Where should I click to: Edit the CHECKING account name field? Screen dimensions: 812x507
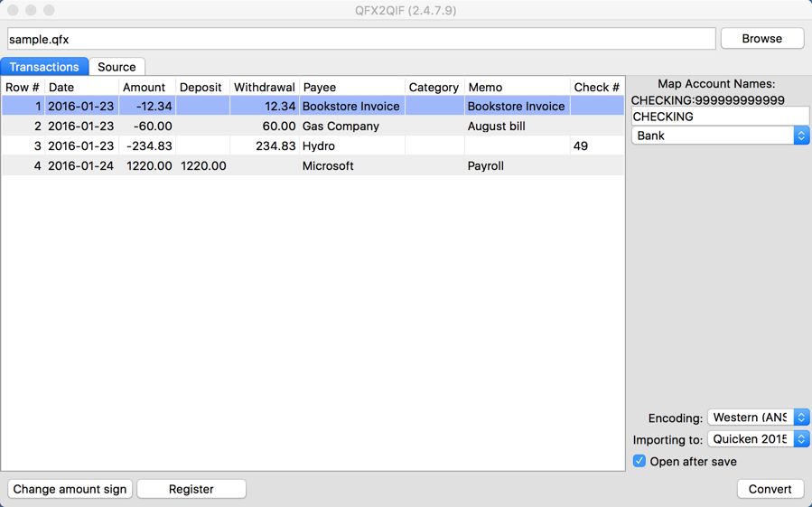(720, 117)
